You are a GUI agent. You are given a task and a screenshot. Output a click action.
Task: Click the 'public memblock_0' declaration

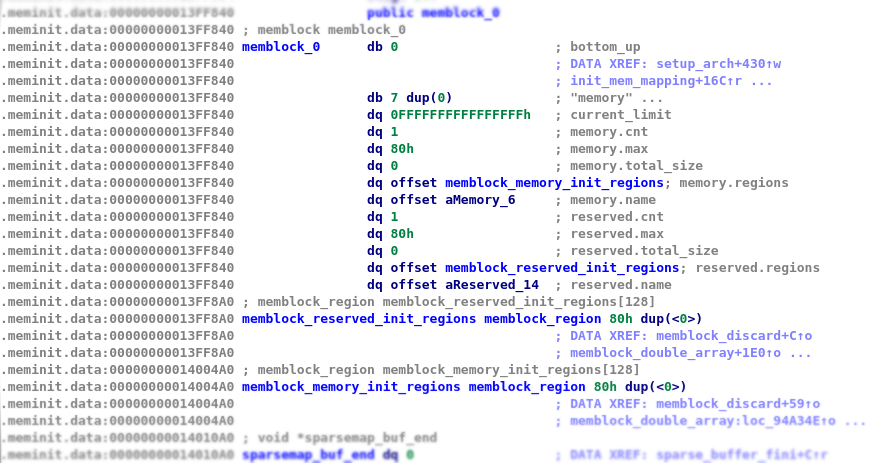click(433, 13)
